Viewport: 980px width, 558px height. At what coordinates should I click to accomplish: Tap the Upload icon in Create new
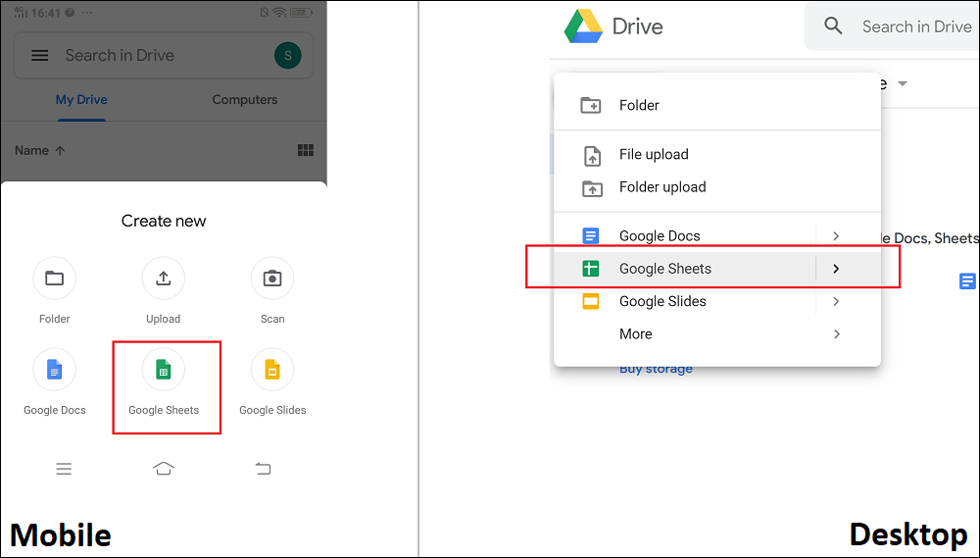(163, 278)
